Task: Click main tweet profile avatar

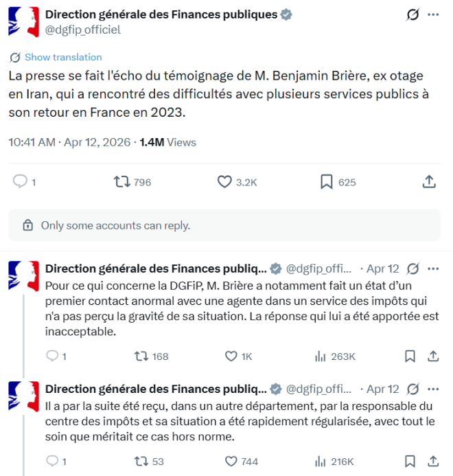Action: tap(23, 22)
